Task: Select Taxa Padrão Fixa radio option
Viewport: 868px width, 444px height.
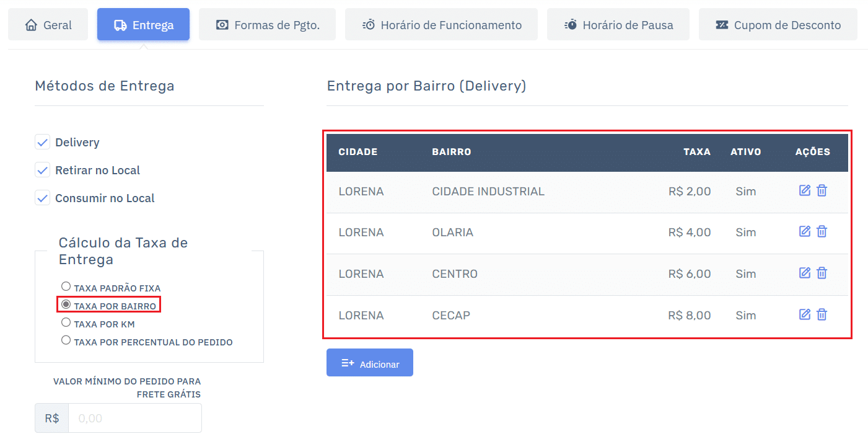Action: 66,286
